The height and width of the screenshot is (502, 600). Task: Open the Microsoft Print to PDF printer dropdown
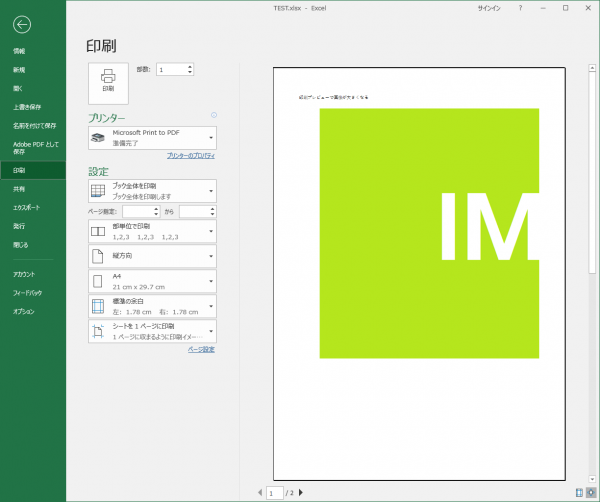(152, 138)
